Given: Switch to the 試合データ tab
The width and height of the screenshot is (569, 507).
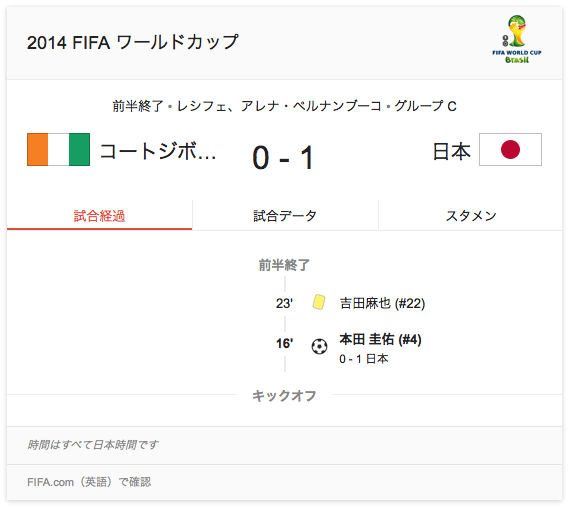Looking at the screenshot, I should coord(285,216).
